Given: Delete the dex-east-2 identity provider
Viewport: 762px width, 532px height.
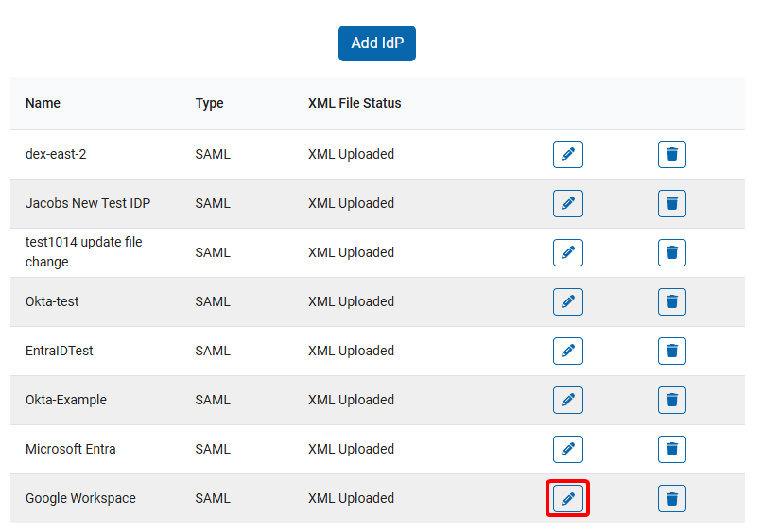Looking at the screenshot, I should [671, 154].
